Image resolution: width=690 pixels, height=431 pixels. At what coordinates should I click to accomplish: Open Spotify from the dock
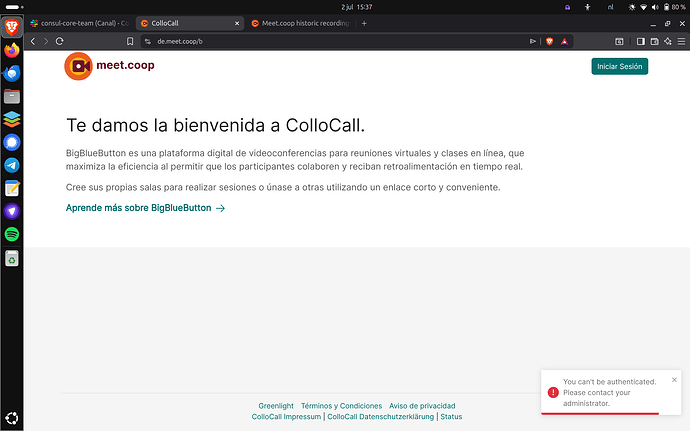[x=12, y=234]
